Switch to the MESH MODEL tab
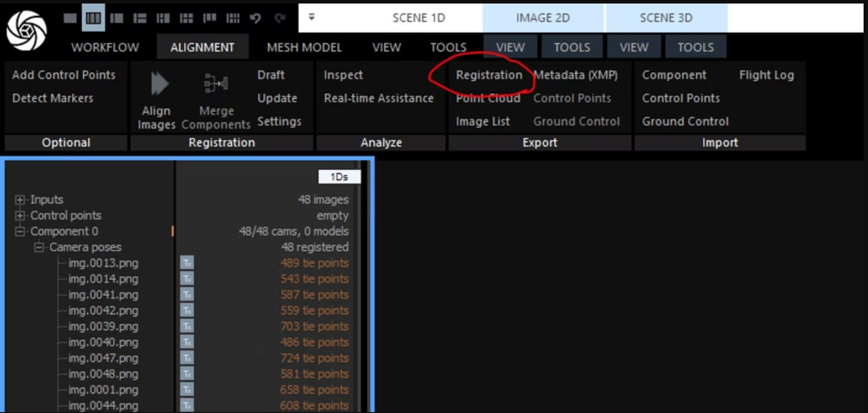The height and width of the screenshot is (413, 868). click(304, 48)
